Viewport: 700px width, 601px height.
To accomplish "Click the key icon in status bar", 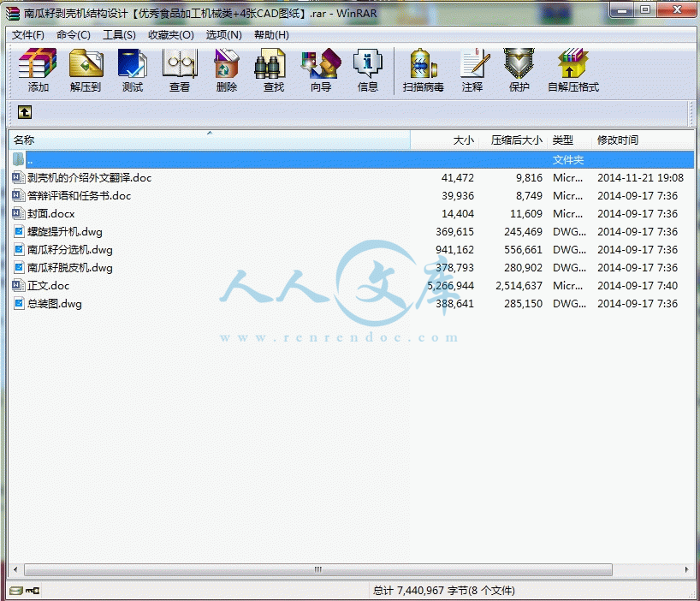I will [x=33, y=591].
